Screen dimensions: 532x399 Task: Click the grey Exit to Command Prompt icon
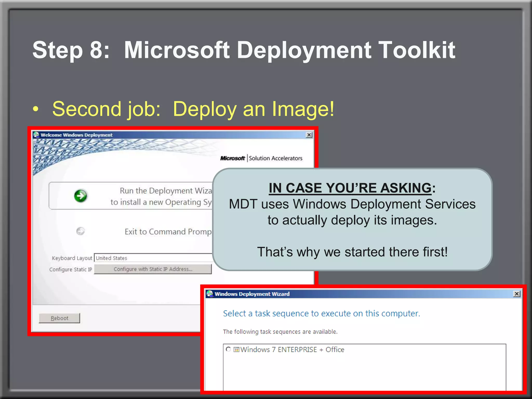coord(81,231)
